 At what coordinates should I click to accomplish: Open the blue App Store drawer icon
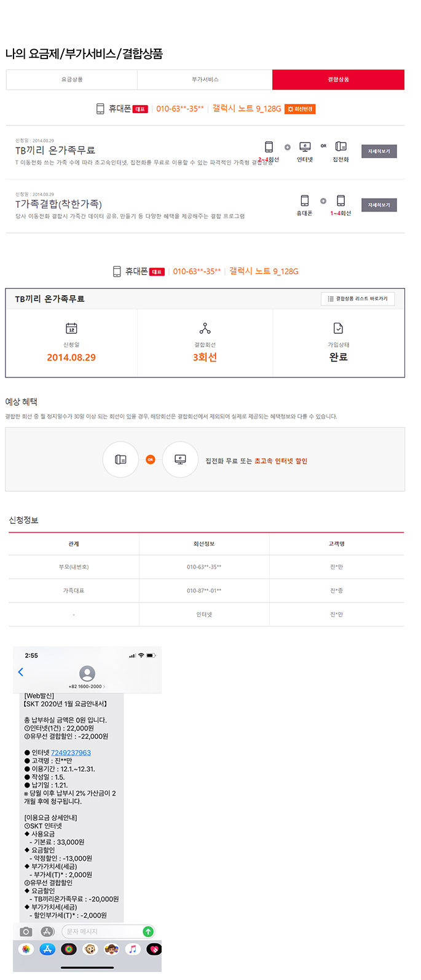point(47,949)
